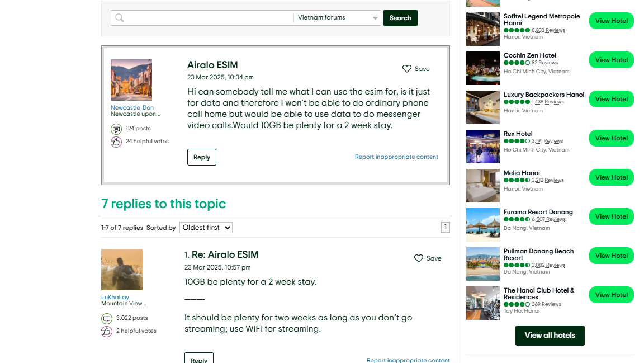Click View Hotel for Cochin Zen Hotel
The image size is (644, 363).
point(612,60)
